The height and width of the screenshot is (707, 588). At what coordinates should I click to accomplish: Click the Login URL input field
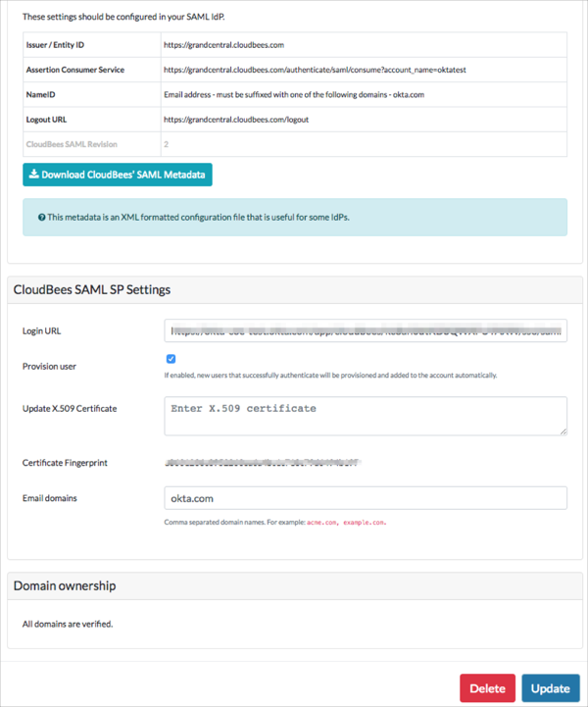pyautogui.click(x=366, y=331)
